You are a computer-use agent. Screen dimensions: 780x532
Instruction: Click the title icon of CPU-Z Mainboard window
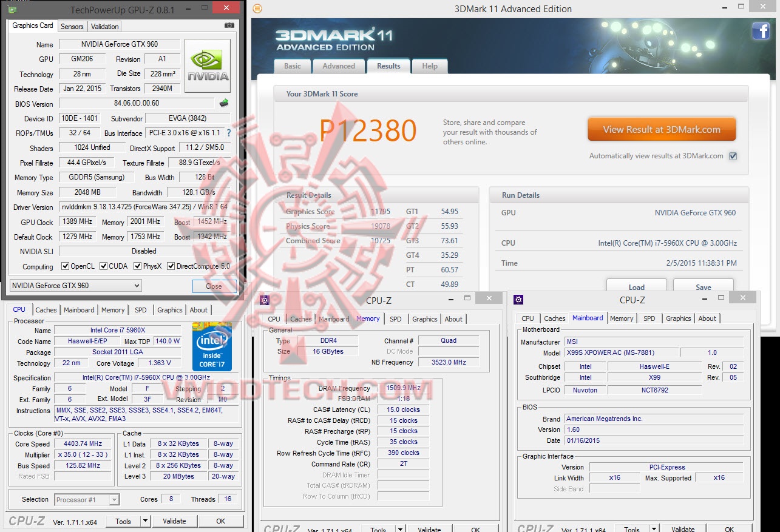pos(518,300)
